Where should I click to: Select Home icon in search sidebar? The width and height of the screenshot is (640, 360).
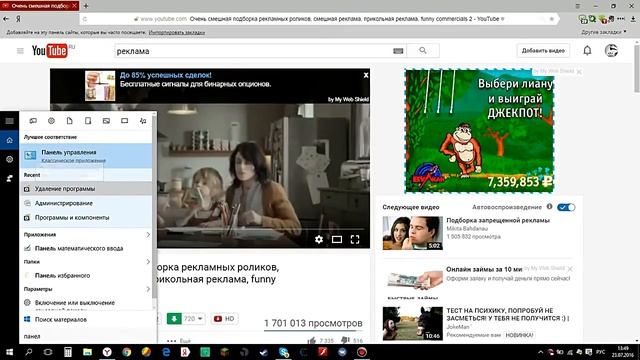click(9, 140)
